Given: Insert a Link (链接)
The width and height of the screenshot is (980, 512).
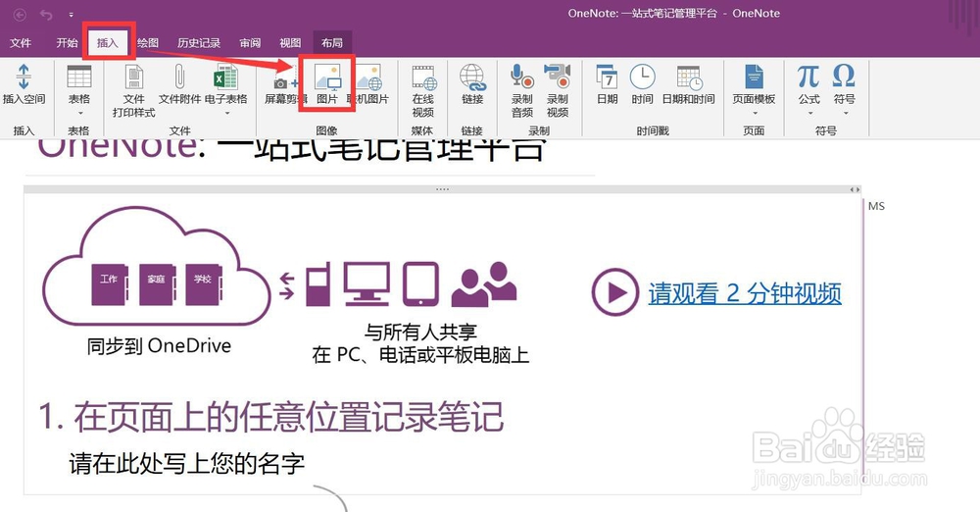Looking at the screenshot, I should coord(472,84).
